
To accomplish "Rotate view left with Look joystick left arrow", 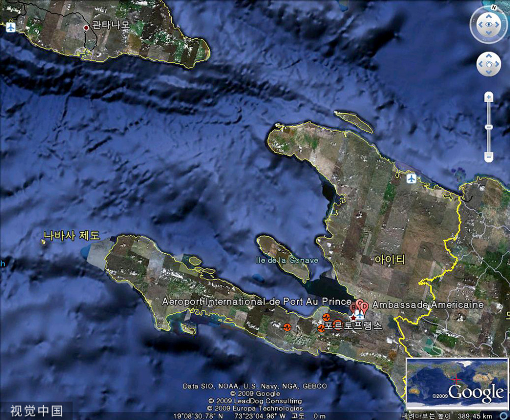I will point(480,24).
